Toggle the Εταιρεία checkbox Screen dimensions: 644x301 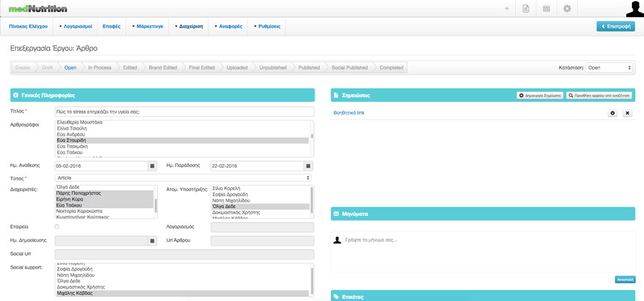pyautogui.click(x=57, y=226)
